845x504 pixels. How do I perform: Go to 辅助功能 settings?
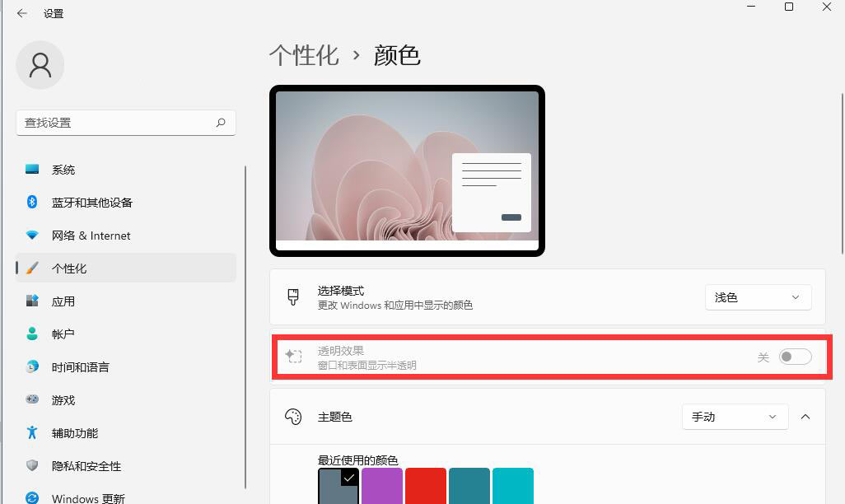[125, 432]
